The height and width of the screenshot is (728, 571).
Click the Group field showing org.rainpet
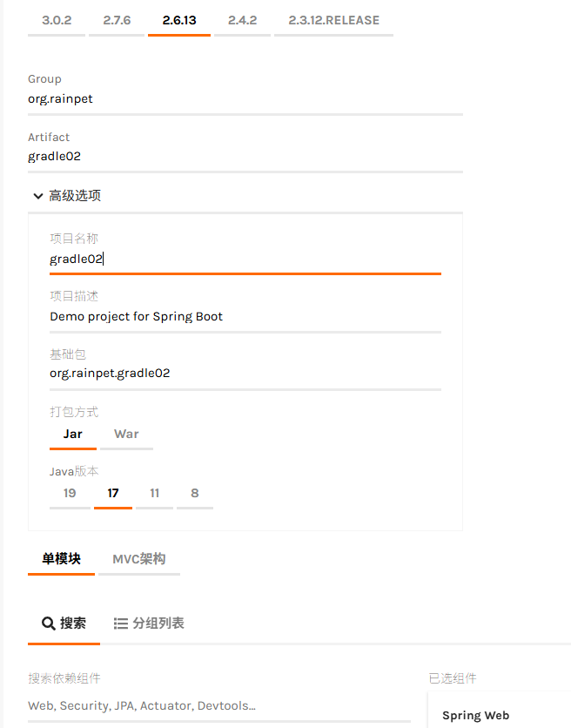coord(174,98)
